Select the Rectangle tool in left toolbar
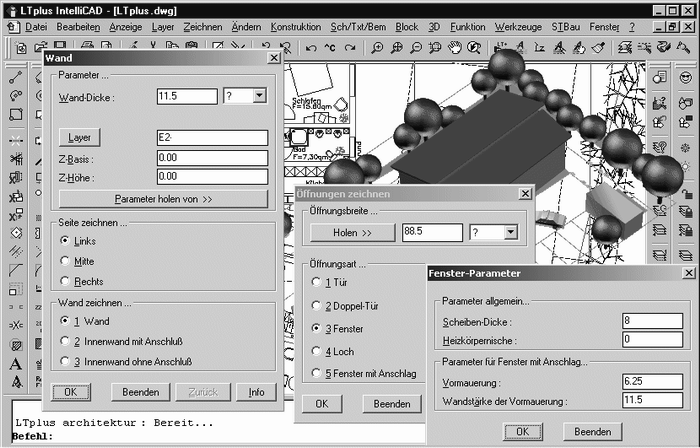This screenshot has width=700, height=448. pos(16,114)
